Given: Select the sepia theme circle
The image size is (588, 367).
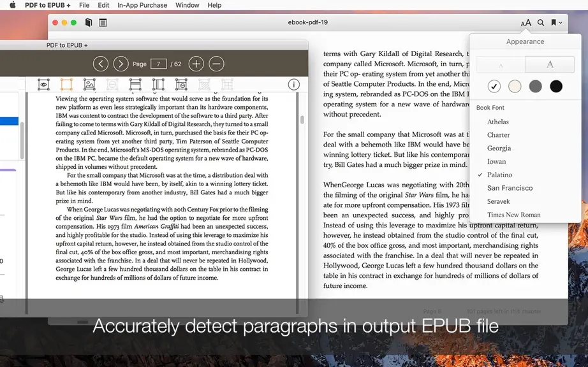Looking at the screenshot, I should [515, 87].
